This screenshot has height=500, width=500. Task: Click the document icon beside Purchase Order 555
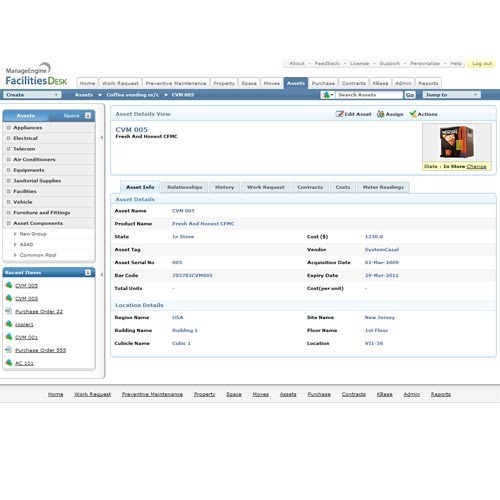9,350
